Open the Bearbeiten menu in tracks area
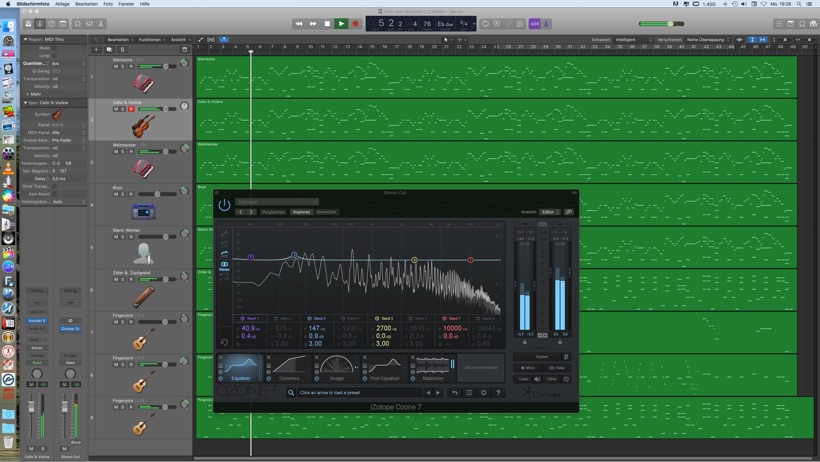Screen dimensions: 820x462 coord(120,39)
